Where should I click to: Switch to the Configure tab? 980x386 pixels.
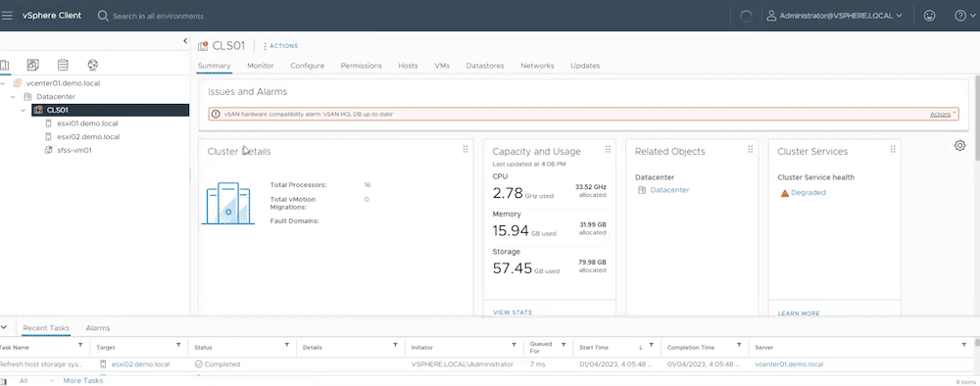click(307, 66)
